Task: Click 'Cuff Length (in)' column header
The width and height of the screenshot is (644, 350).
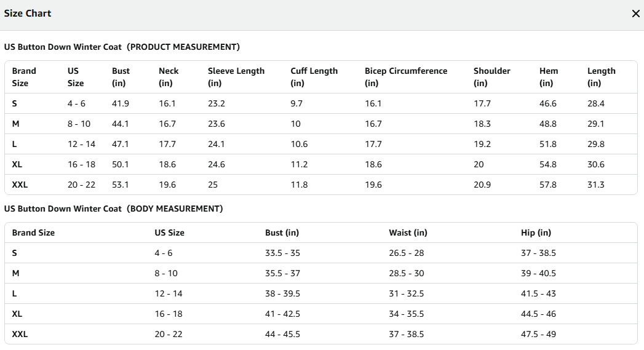Action: point(314,77)
